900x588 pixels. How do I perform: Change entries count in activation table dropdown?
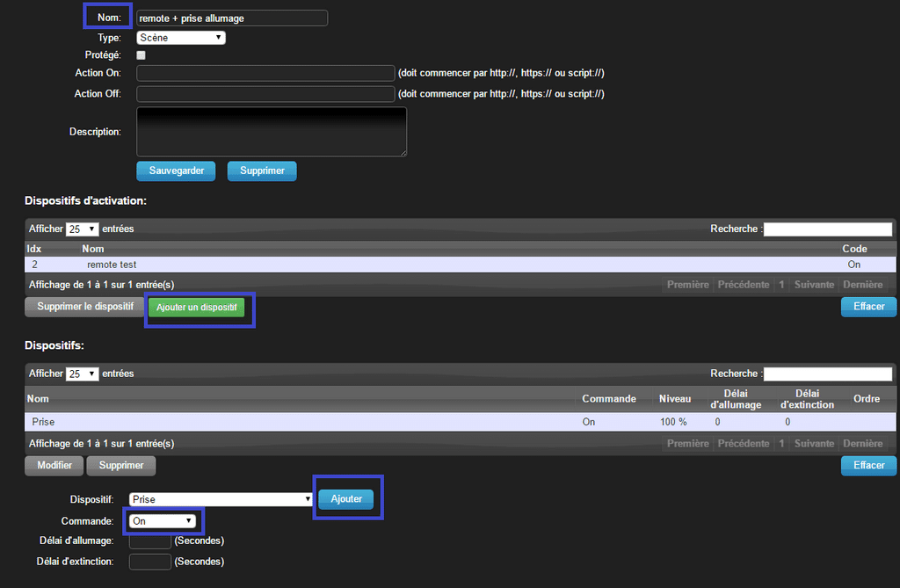(x=82, y=229)
